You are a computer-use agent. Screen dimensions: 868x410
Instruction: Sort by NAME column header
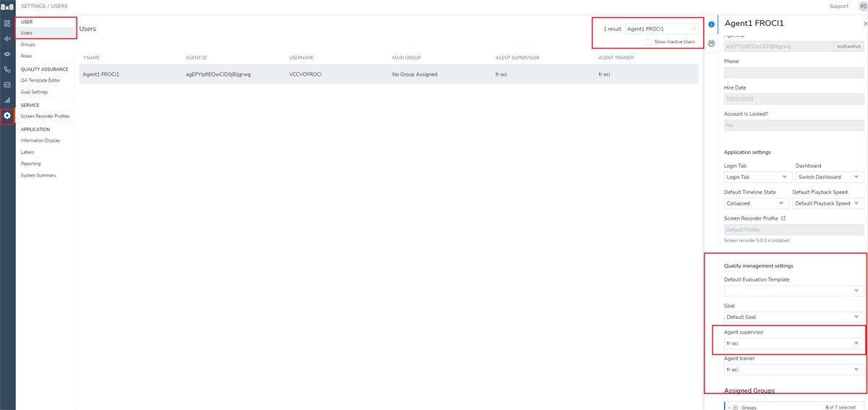coord(92,57)
